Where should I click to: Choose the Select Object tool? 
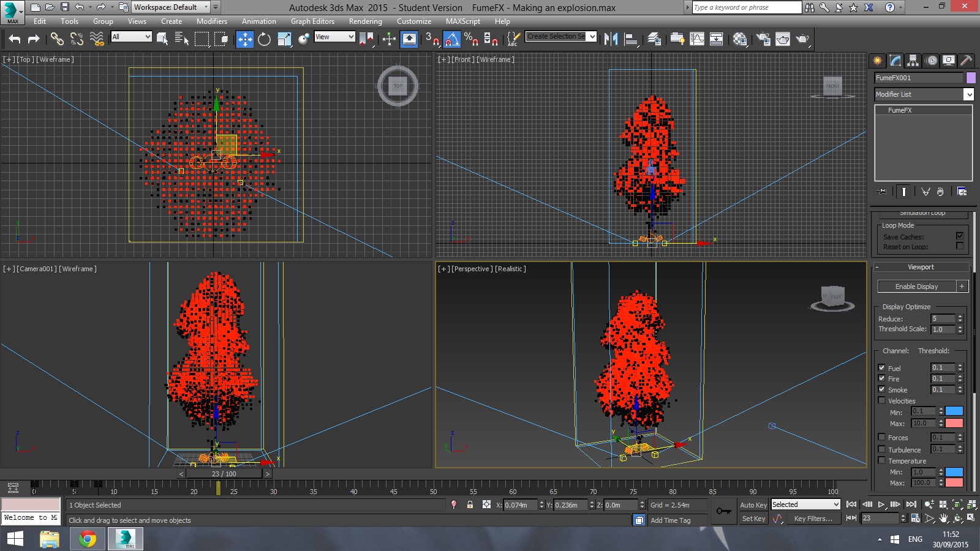tap(162, 39)
